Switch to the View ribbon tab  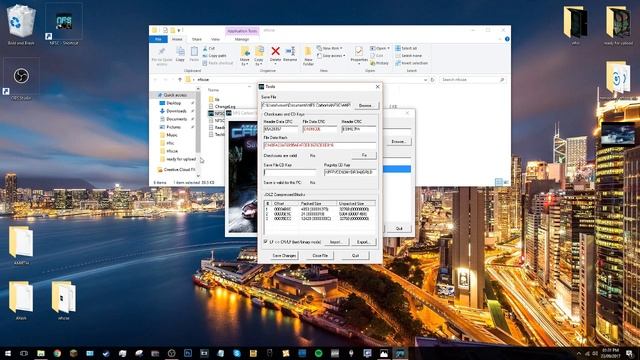(215, 39)
